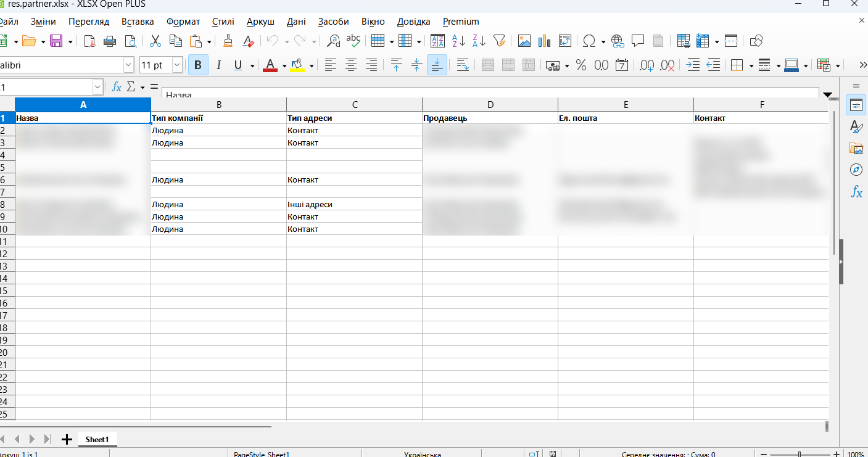This screenshot has height=457, width=868.
Task: Add new sheet plus button
Action: [67, 439]
